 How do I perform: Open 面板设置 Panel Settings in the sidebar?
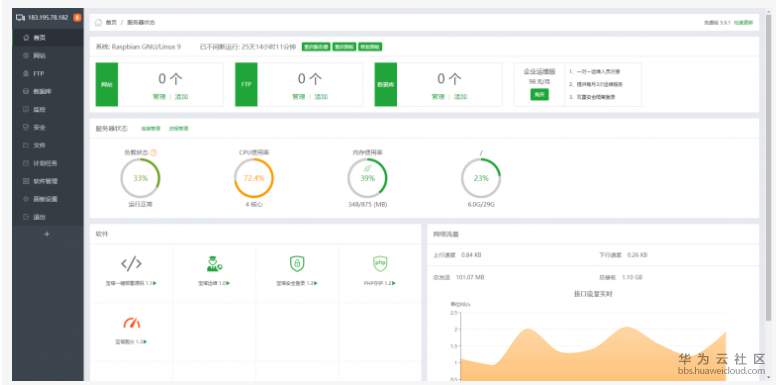tap(48, 199)
